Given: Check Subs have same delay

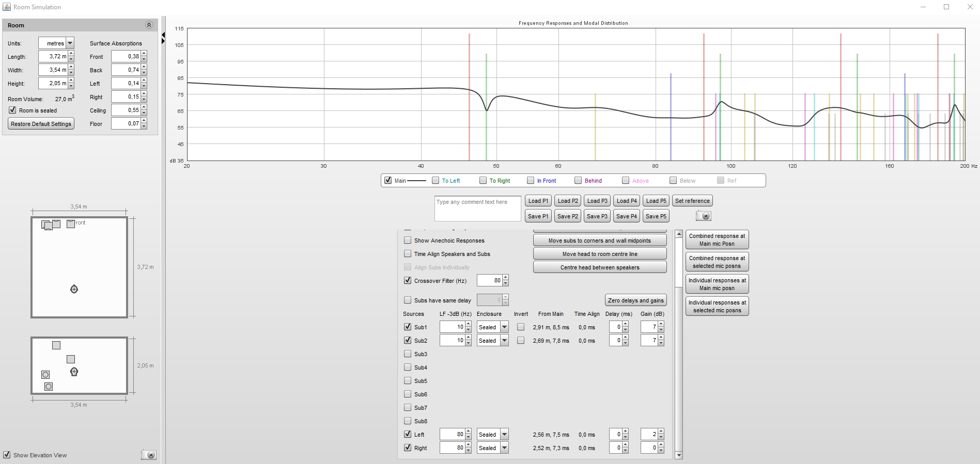Looking at the screenshot, I should (408, 300).
